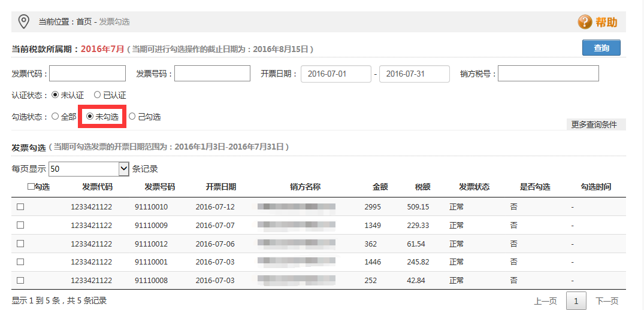Choose 全部 selection status radio
Screen dimensions: 644x310
pyautogui.click(x=55, y=117)
